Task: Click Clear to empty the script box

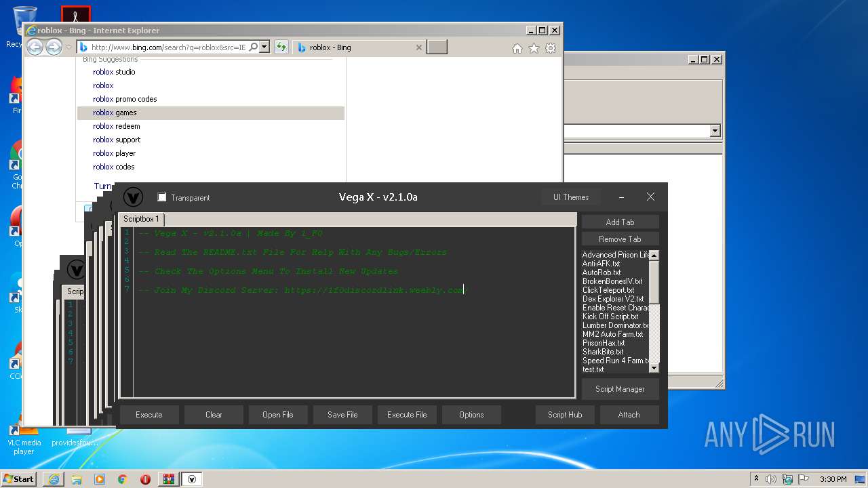Action: point(214,415)
